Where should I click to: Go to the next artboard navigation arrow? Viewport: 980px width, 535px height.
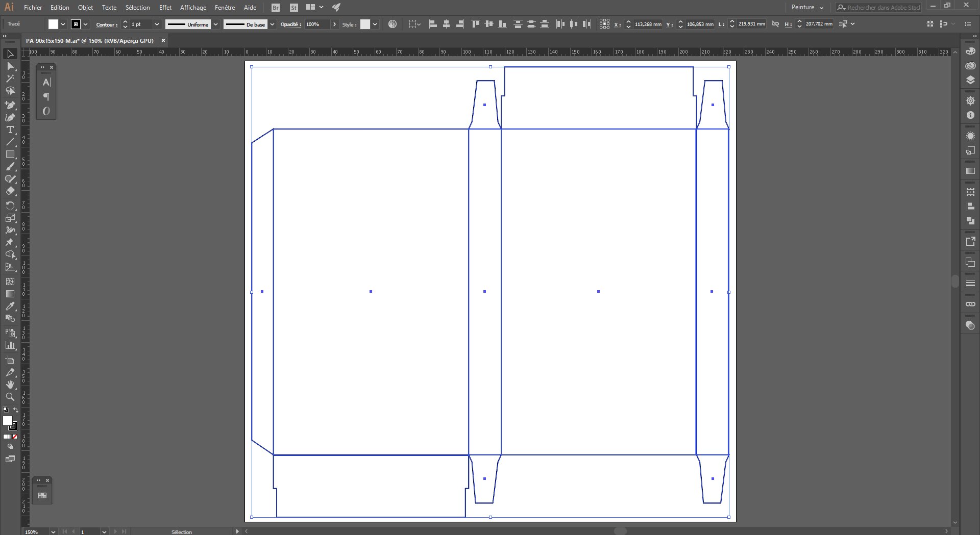click(x=116, y=532)
